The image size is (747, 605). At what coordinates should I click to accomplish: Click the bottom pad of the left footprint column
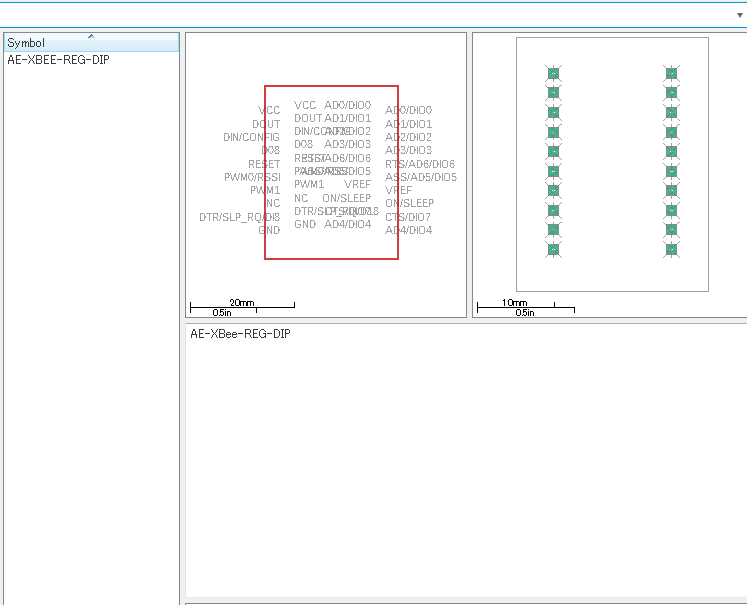[x=553, y=249]
